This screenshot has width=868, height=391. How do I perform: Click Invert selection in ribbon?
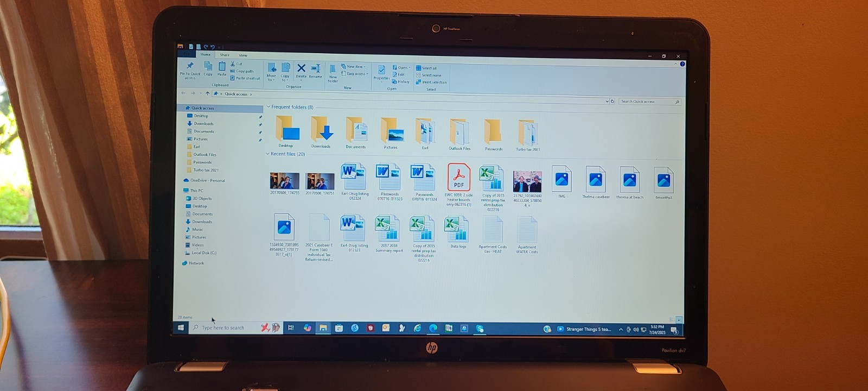point(431,83)
